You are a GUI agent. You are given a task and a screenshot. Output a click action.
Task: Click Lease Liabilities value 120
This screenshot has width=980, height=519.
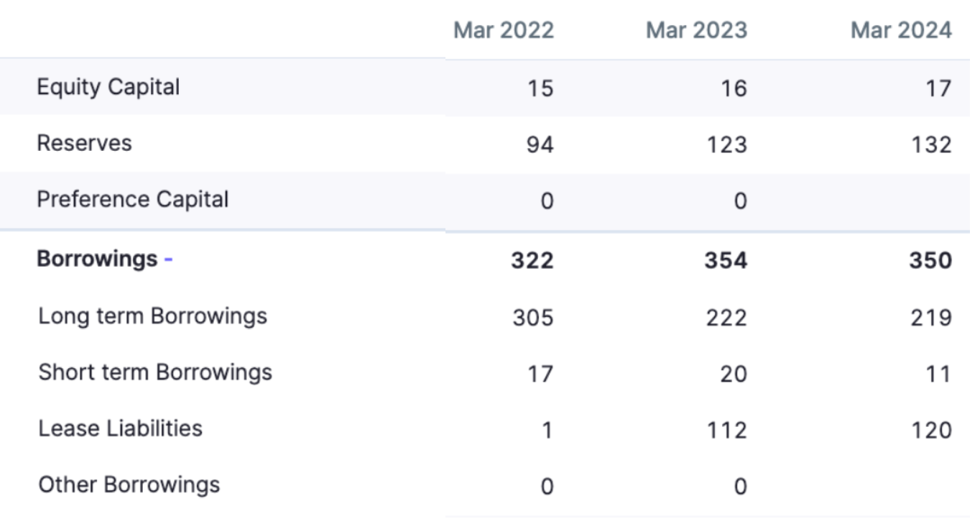pos(932,431)
